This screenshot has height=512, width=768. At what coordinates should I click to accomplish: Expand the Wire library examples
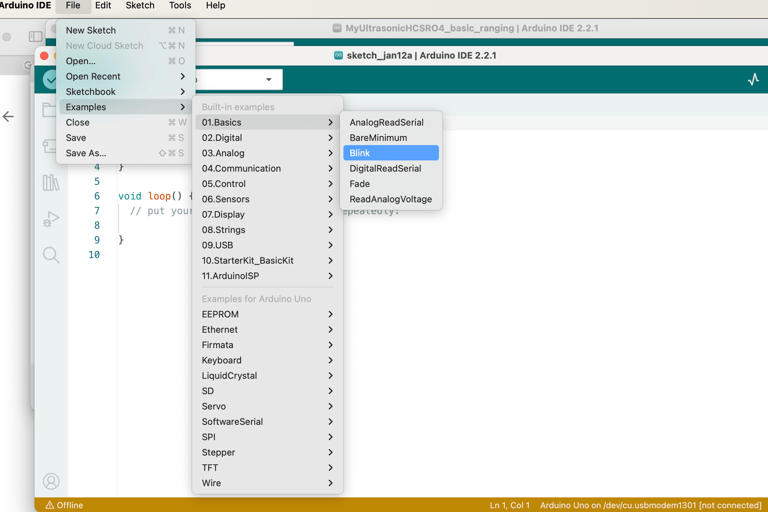pos(267,483)
